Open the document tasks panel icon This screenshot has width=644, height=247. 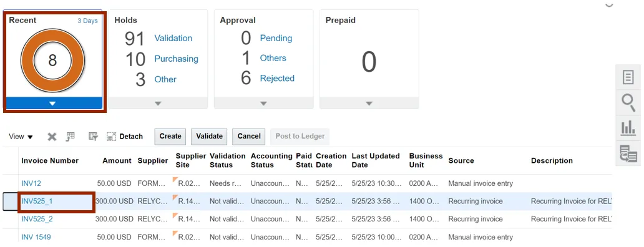tap(628, 77)
